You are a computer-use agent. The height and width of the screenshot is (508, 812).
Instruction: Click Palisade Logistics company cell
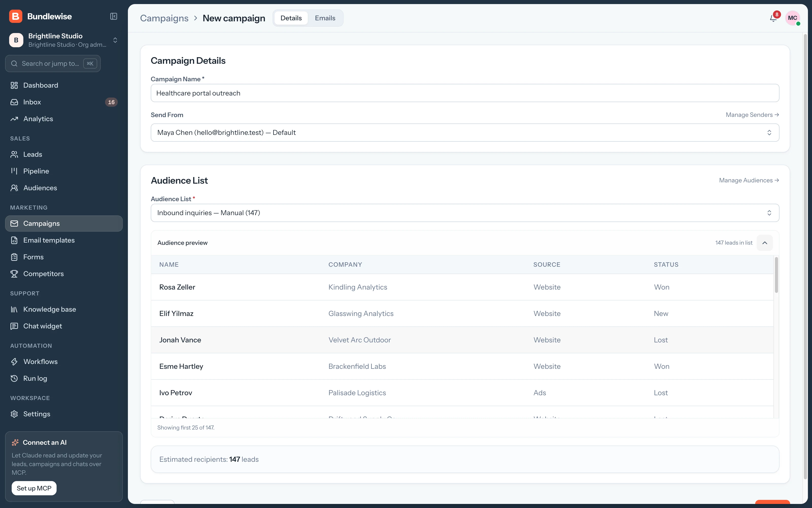pyautogui.click(x=357, y=393)
